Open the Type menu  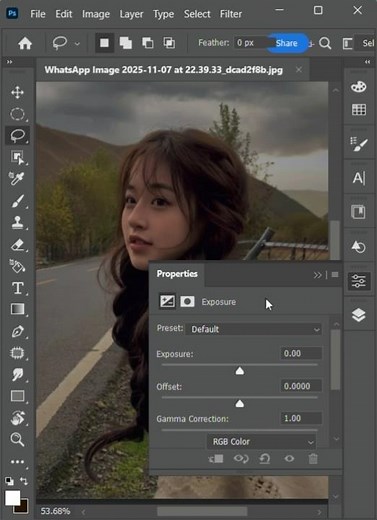point(163,14)
